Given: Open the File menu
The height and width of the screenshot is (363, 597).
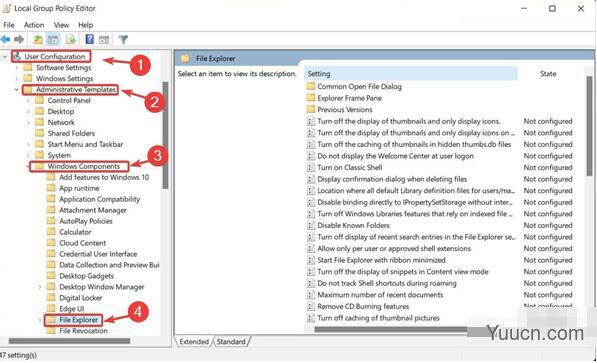Looking at the screenshot, I should [x=9, y=25].
